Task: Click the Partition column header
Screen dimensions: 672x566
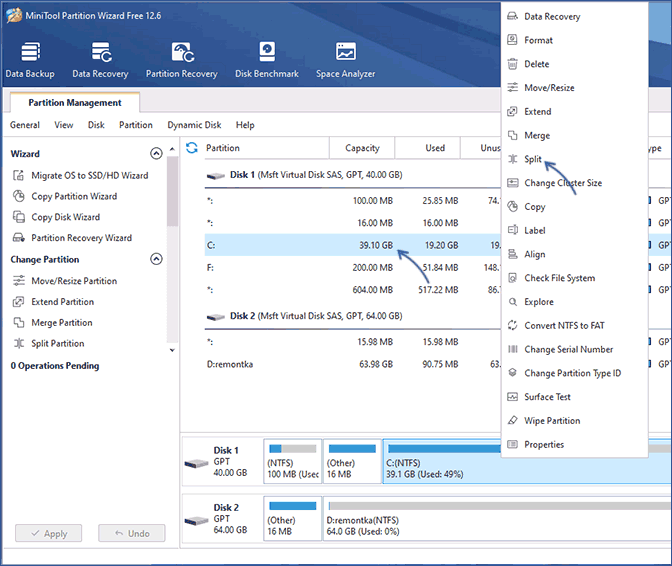Action: 267,148
